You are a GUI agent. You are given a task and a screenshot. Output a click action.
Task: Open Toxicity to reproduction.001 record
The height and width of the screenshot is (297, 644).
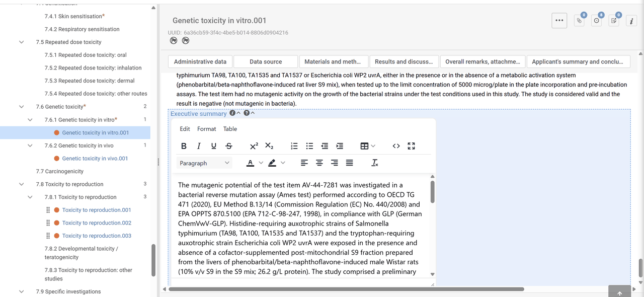(x=97, y=210)
